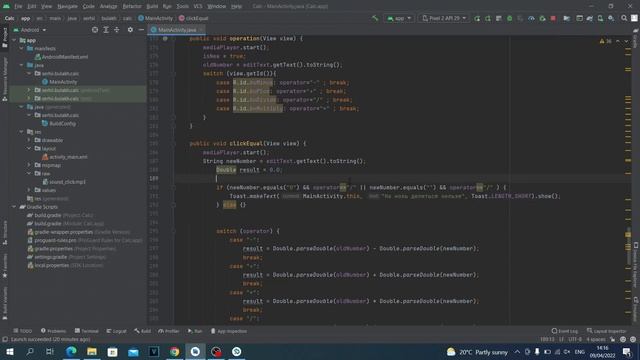Expand the mipmap folder
Screen dimensions: 640x360
[x=29, y=165]
